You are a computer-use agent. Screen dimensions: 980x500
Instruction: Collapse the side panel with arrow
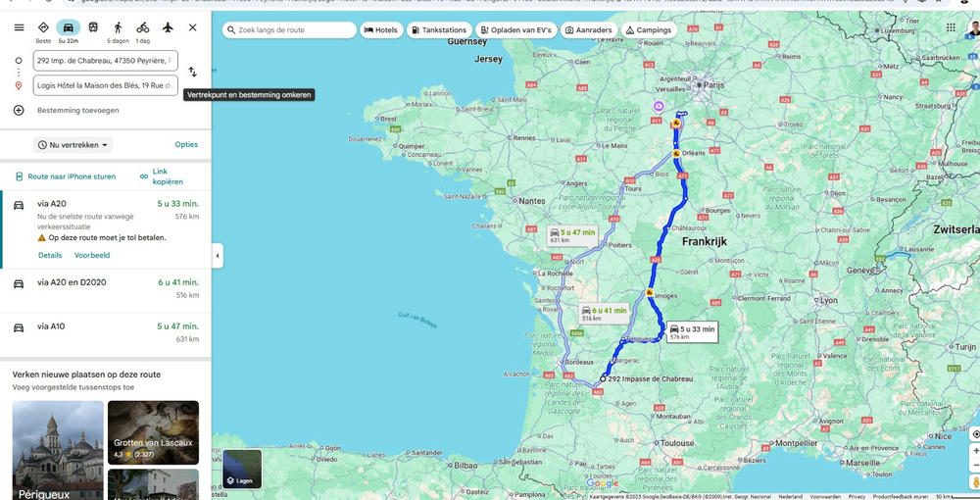click(218, 256)
